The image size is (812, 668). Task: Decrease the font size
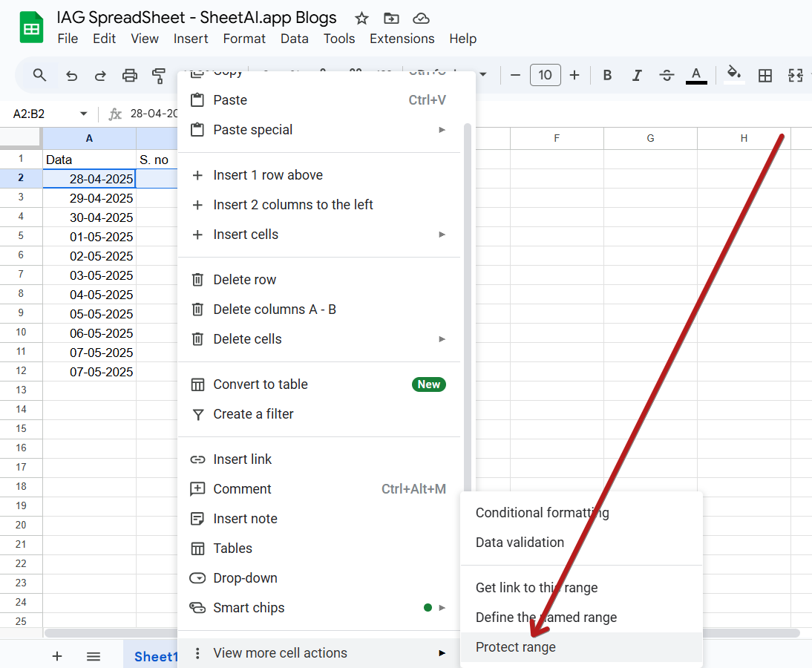click(515, 76)
